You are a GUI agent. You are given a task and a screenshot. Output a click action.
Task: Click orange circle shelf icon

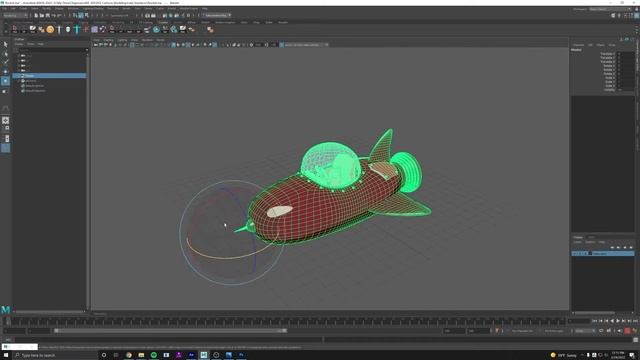[x=50, y=29]
